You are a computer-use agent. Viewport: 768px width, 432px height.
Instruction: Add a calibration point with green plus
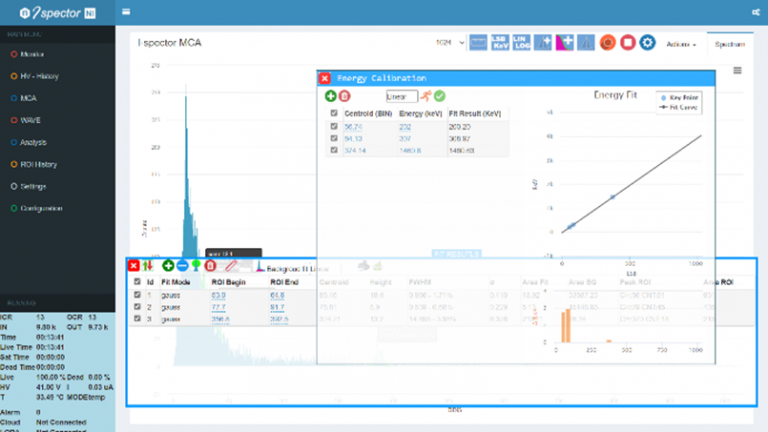pos(331,96)
